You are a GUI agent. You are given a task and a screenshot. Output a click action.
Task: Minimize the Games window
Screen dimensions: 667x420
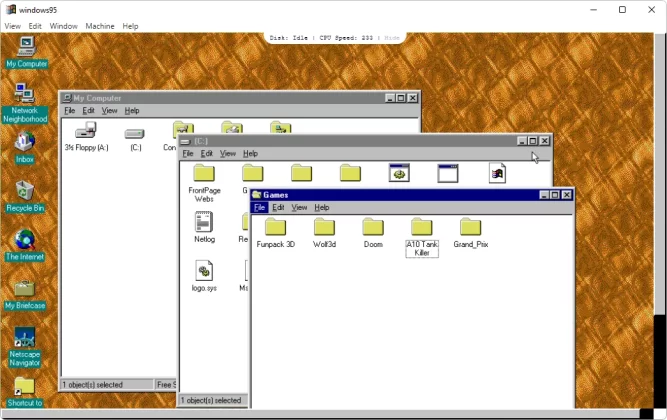tap(544, 195)
